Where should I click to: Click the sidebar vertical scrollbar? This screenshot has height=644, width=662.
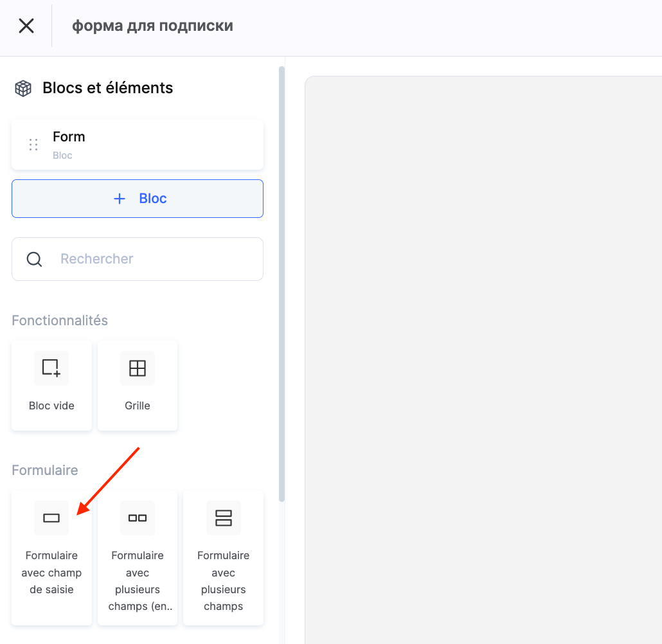(282, 283)
